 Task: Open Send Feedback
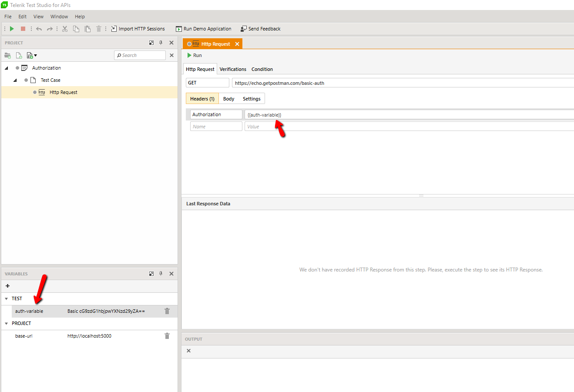click(261, 29)
